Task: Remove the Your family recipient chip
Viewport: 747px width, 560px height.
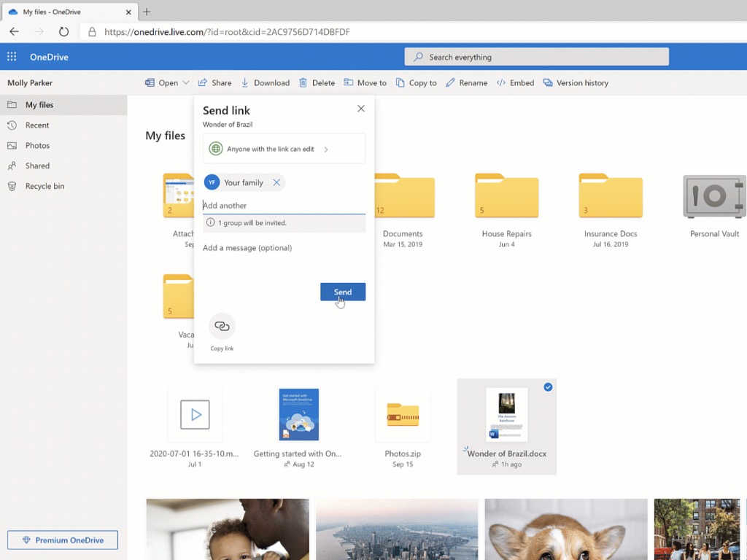Action: pyautogui.click(x=276, y=182)
